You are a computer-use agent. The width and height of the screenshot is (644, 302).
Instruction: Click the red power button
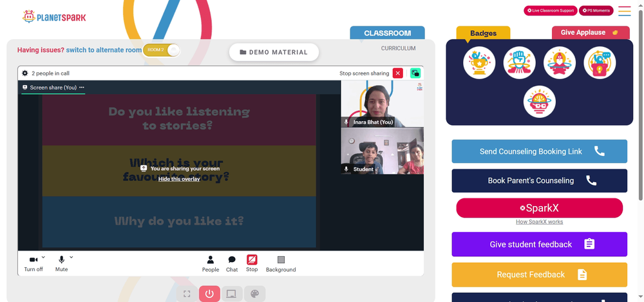pyautogui.click(x=209, y=294)
